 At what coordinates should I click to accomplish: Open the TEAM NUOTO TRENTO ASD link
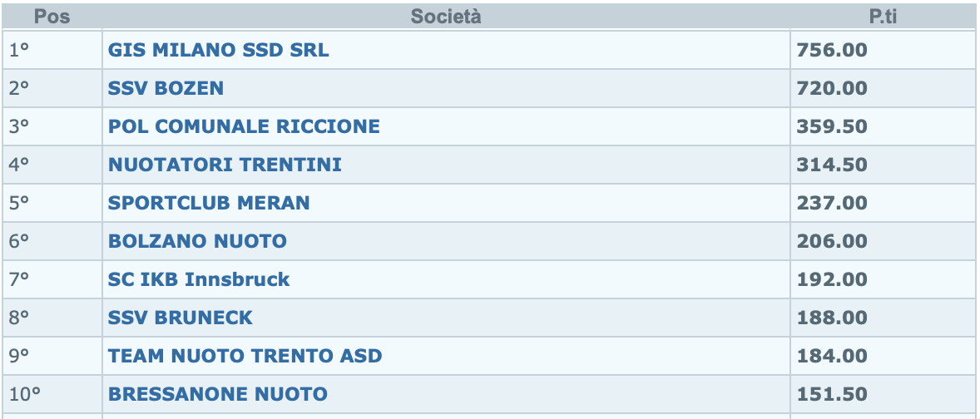(245, 356)
